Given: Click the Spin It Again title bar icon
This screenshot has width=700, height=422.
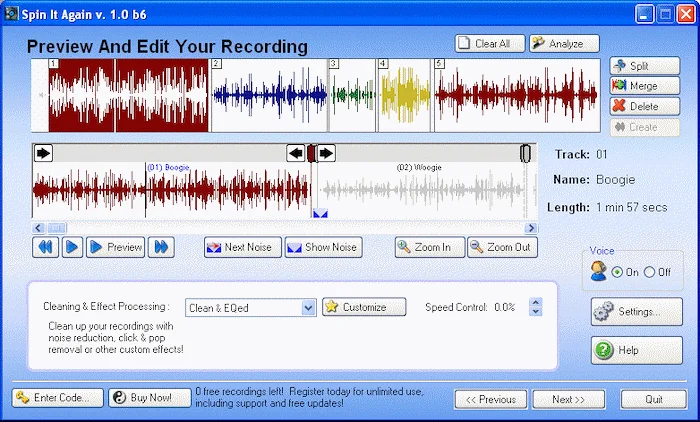Looking at the screenshot, I should click(11, 14).
